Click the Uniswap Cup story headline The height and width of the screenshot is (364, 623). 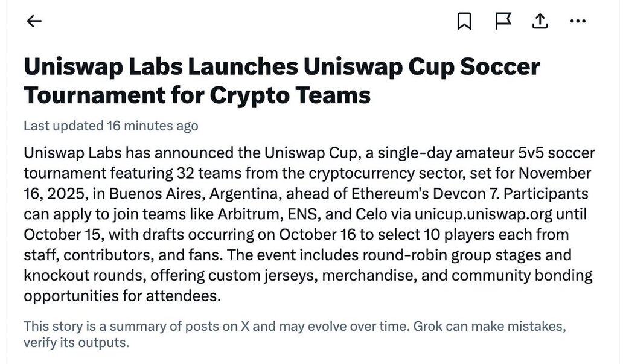pyautogui.click(x=281, y=80)
